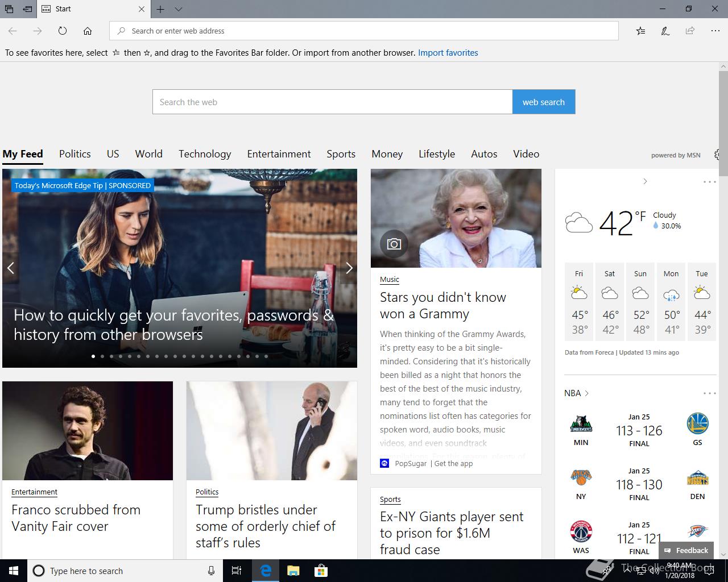This screenshot has width=728, height=582.
Task: Open Settings and more ellipsis menu
Action: coord(715,31)
